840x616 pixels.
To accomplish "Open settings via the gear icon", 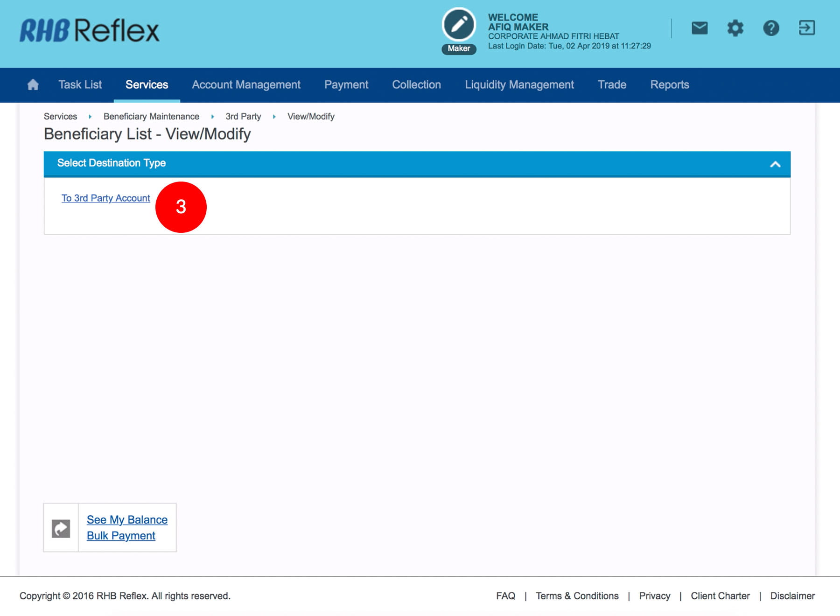I will (x=735, y=28).
